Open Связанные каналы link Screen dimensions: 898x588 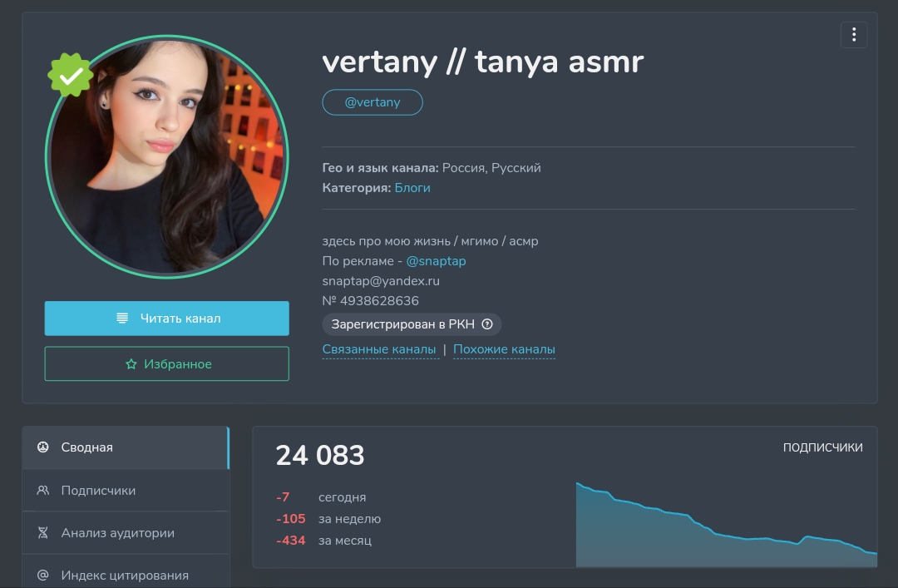pos(379,349)
